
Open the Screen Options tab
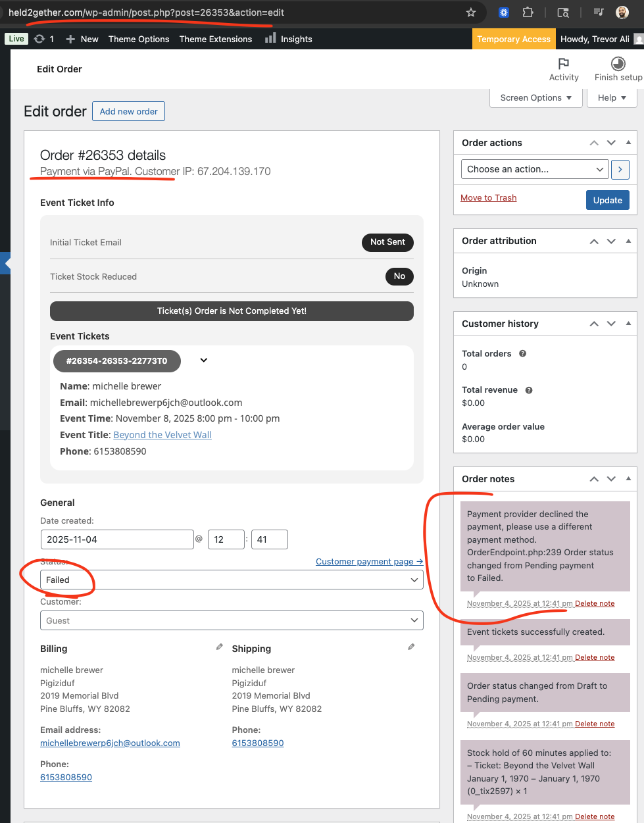tap(535, 97)
